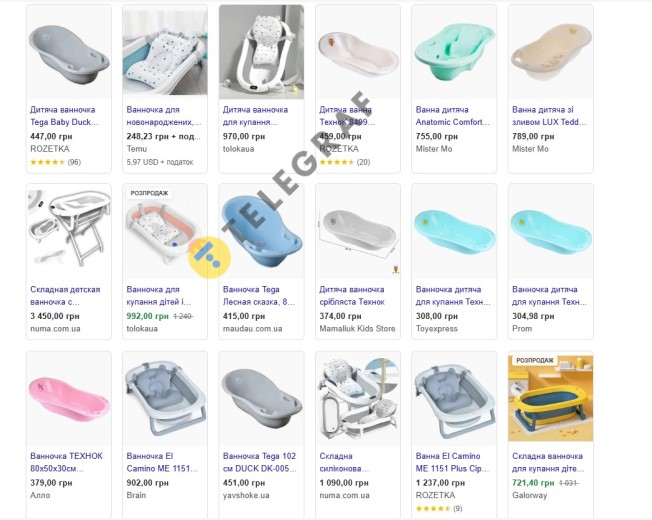The width and height of the screenshot is (652, 520).
Task: Open the Tega Лесная сказка listing title
Action: [x=258, y=296]
